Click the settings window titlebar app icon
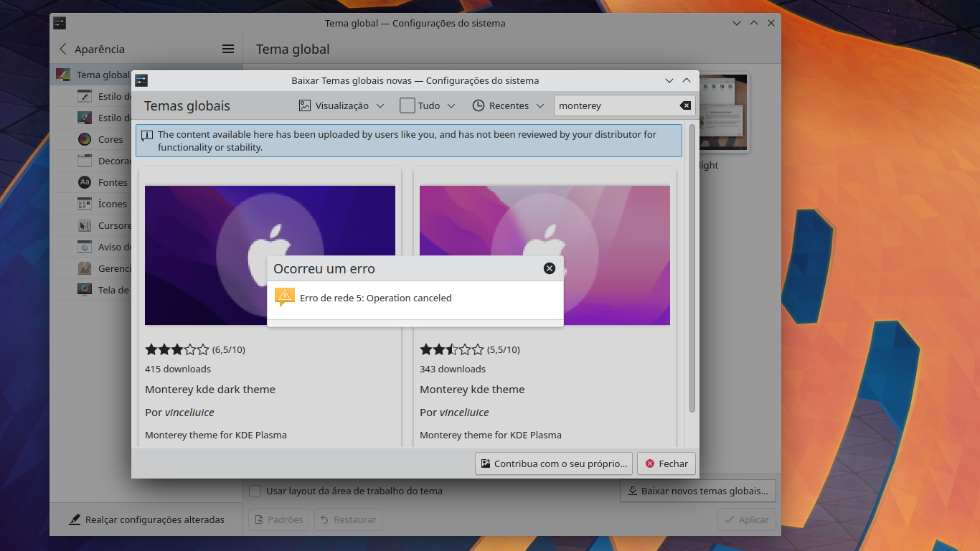 coord(60,23)
